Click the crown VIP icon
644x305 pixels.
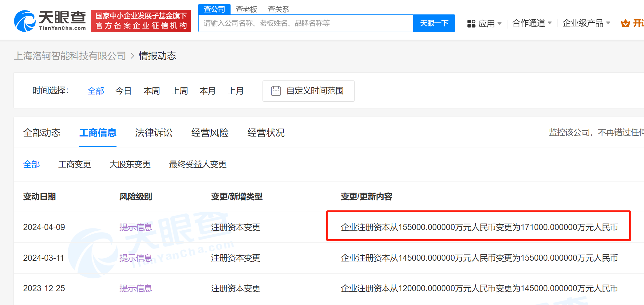[x=625, y=23]
